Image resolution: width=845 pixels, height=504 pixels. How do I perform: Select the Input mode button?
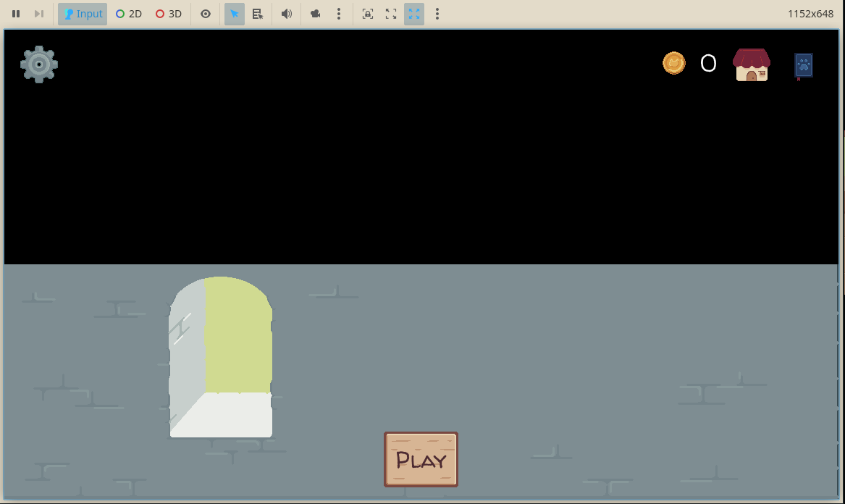(83, 14)
